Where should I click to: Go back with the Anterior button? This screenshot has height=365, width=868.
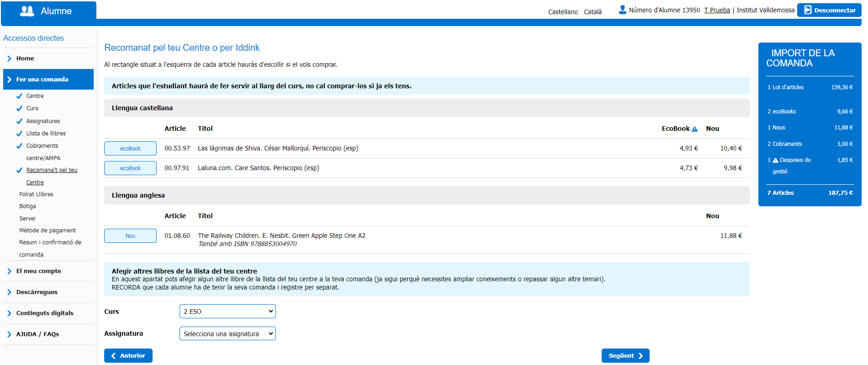point(128,356)
